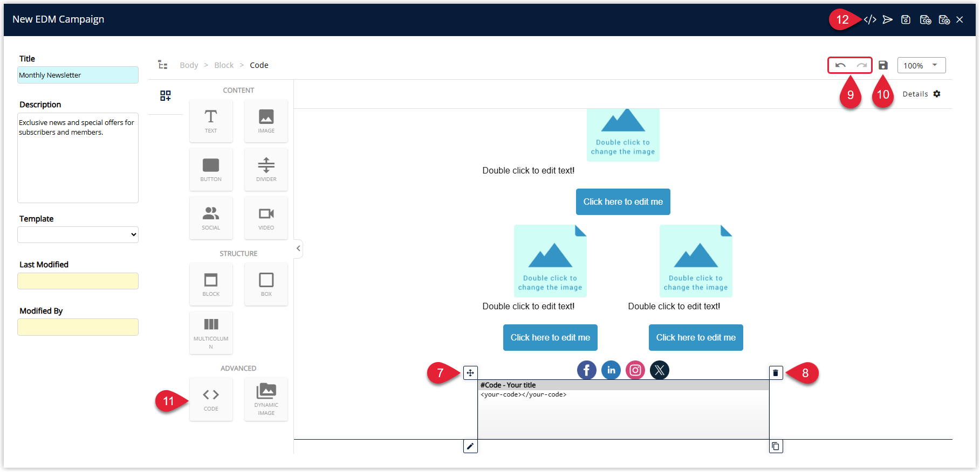Open the structure tree icon beside Body
This screenshot has height=472, width=980.
pos(162,65)
